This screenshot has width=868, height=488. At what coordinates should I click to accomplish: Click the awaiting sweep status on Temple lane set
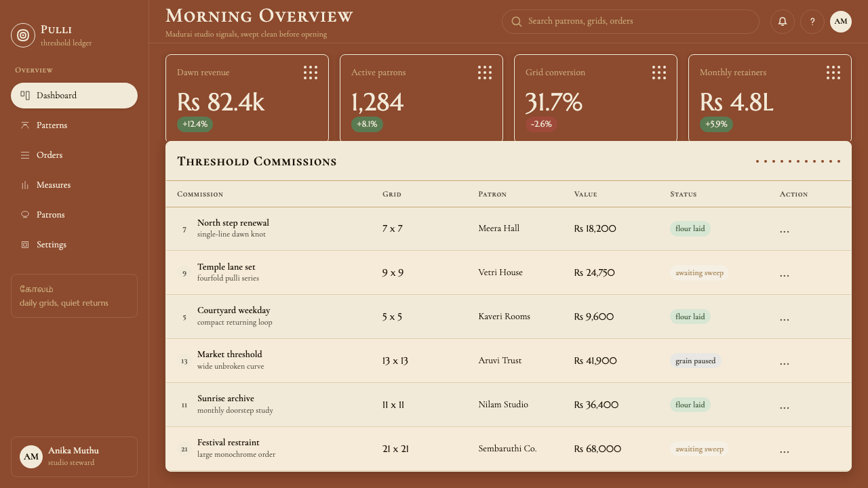pyautogui.click(x=699, y=273)
